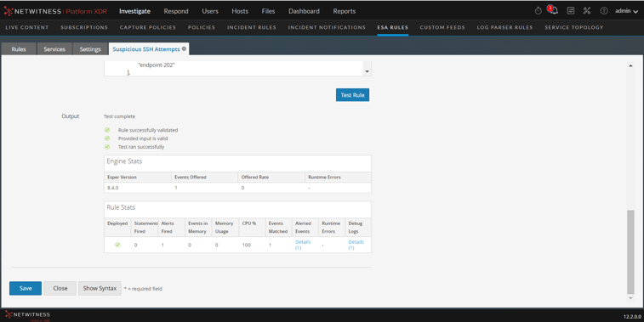
Task: Click the page vertical scrollbar thumb
Action: [x=630, y=252]
